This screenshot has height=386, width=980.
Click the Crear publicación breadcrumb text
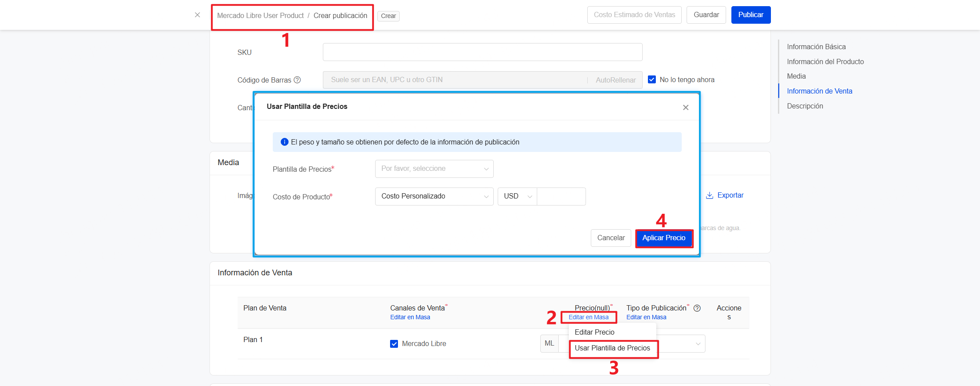(x=340, y=15)
